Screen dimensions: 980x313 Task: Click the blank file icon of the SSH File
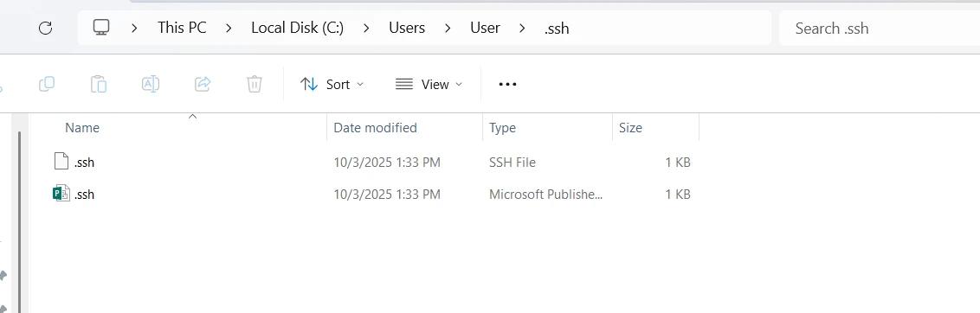click(61, 162)
